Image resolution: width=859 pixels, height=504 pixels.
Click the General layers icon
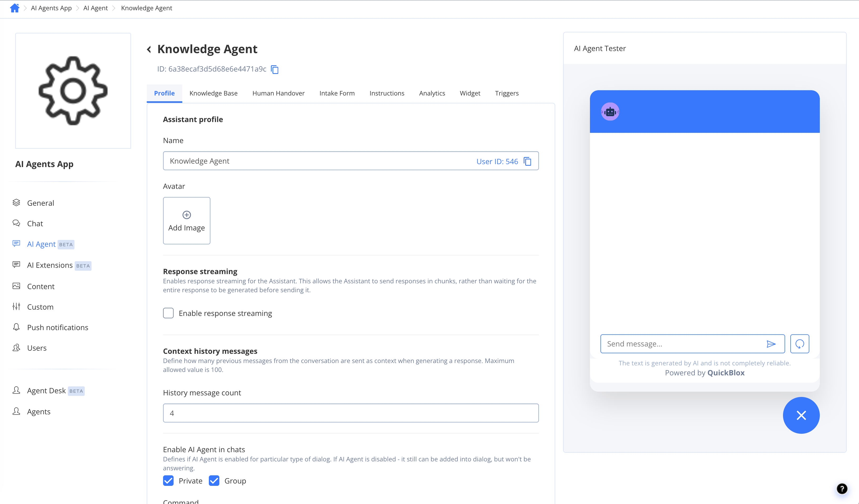pos(16,203)
